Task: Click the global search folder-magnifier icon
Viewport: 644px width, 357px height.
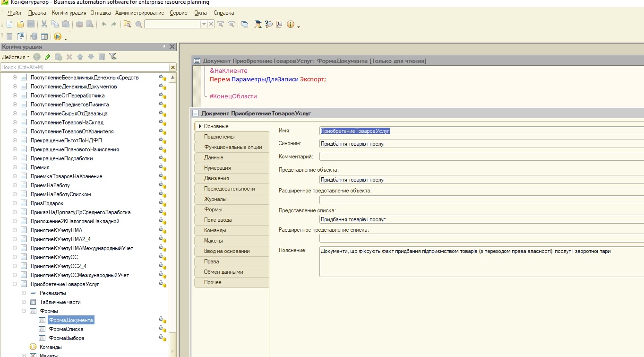Action: [127, 24]
